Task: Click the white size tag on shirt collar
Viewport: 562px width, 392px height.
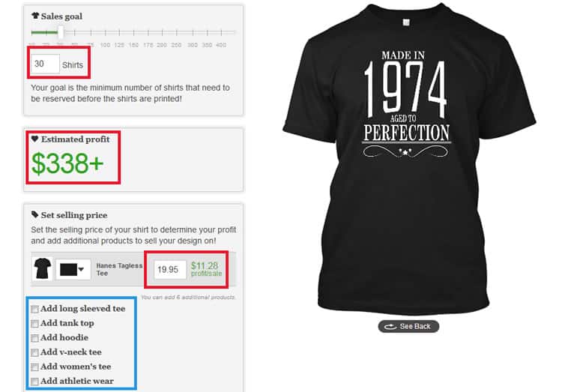Action: (406, 22)
